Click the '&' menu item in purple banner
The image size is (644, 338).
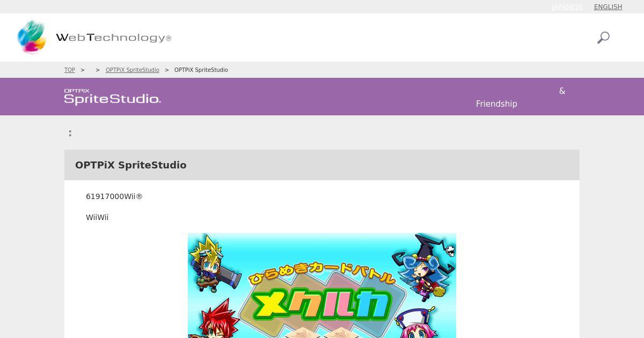tap(562, 91)
